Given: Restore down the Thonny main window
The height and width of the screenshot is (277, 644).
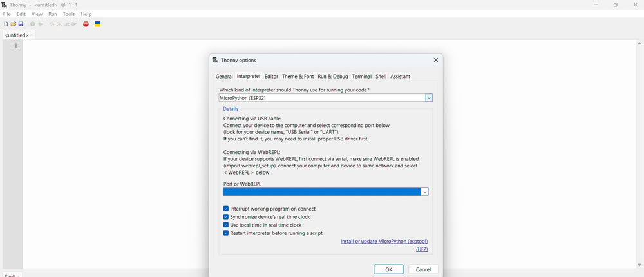Looking at the screenshot, I should 615,5.
